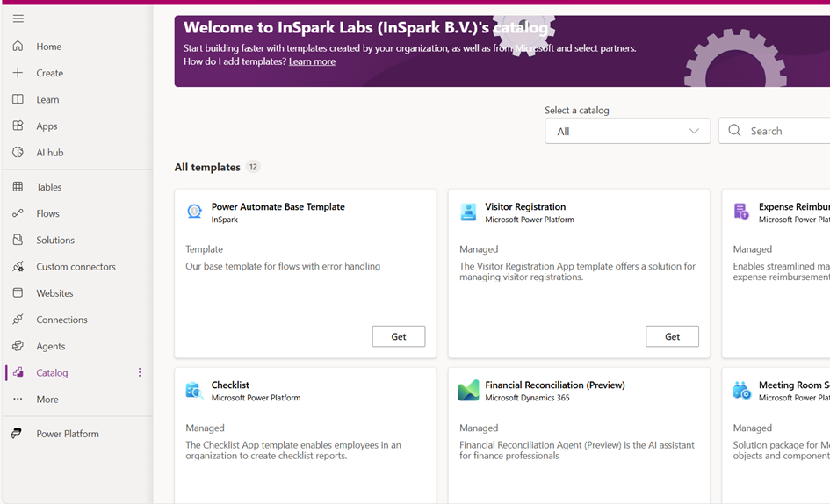Click the AI hub brain icon
This screenshot has height=504, width=830.
click(18, 152)
